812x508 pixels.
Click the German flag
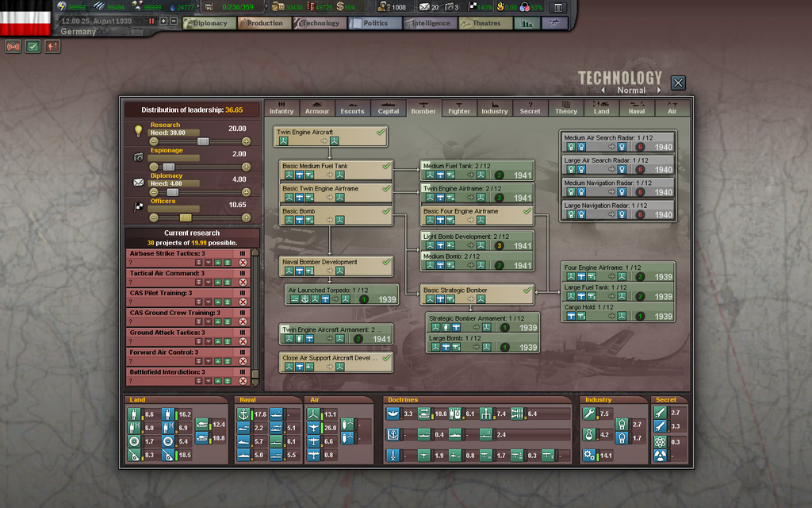click(25, 18)
